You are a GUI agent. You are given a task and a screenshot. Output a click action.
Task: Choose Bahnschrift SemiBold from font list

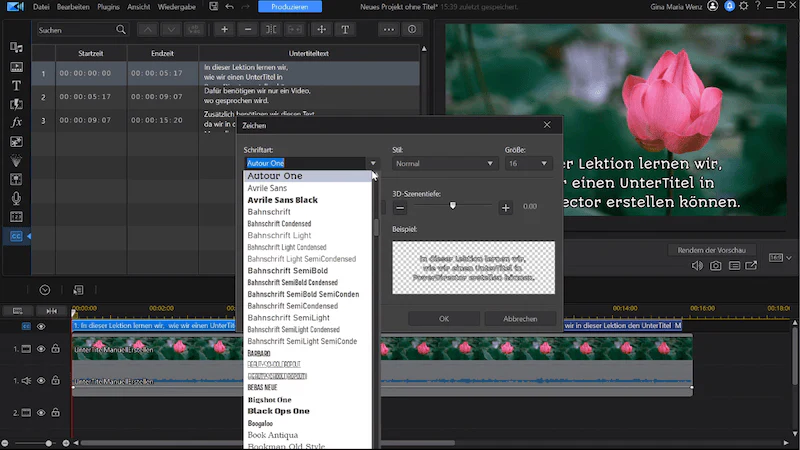point(288,271)
